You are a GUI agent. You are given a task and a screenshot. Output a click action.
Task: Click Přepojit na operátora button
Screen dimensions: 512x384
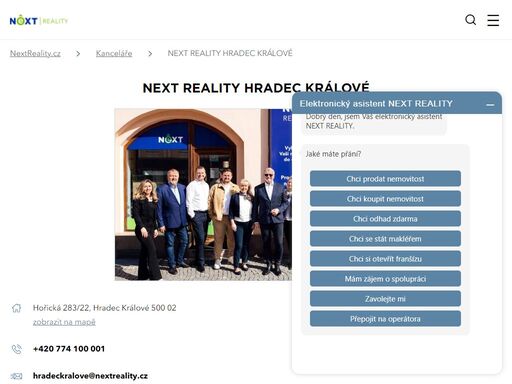click(x=385, y=319)
